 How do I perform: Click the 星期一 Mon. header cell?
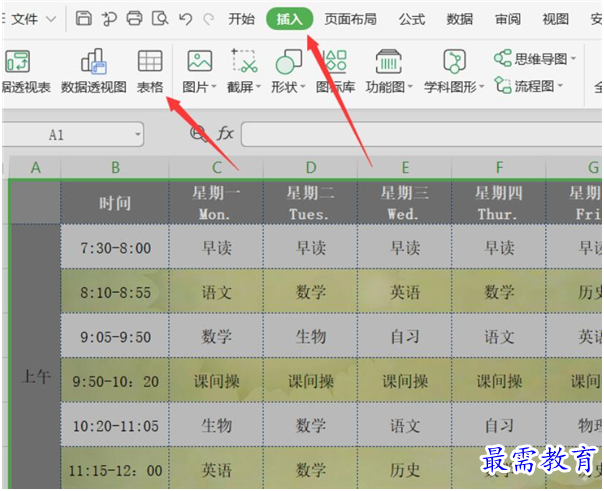(216, 203)
